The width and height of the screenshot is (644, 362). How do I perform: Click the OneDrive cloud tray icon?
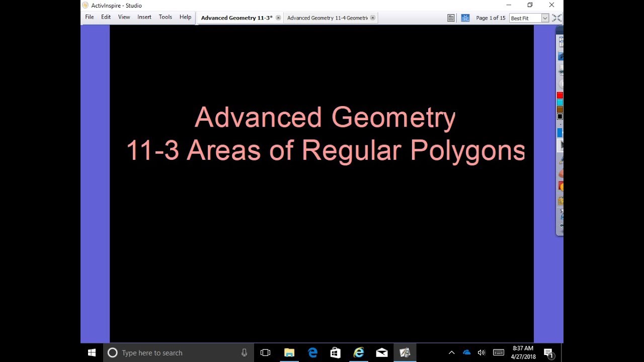pyautogui.click(x=466, y=353)
